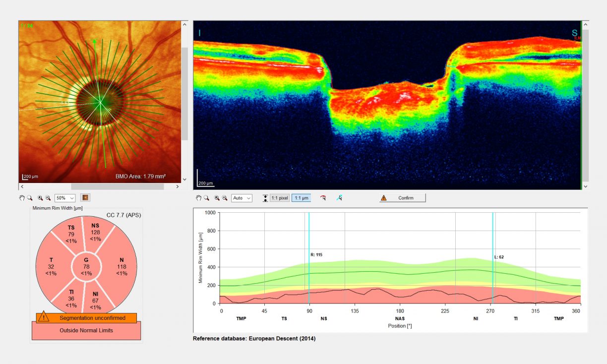
Task: Zoom in on the OCT B-scan
Action: [217, 198]
